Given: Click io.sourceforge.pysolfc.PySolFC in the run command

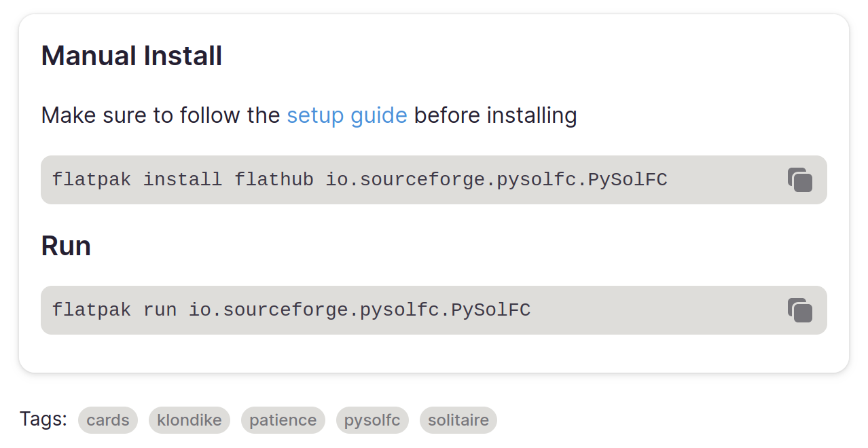Looking at the screenshot, I should tap(360, 310).
